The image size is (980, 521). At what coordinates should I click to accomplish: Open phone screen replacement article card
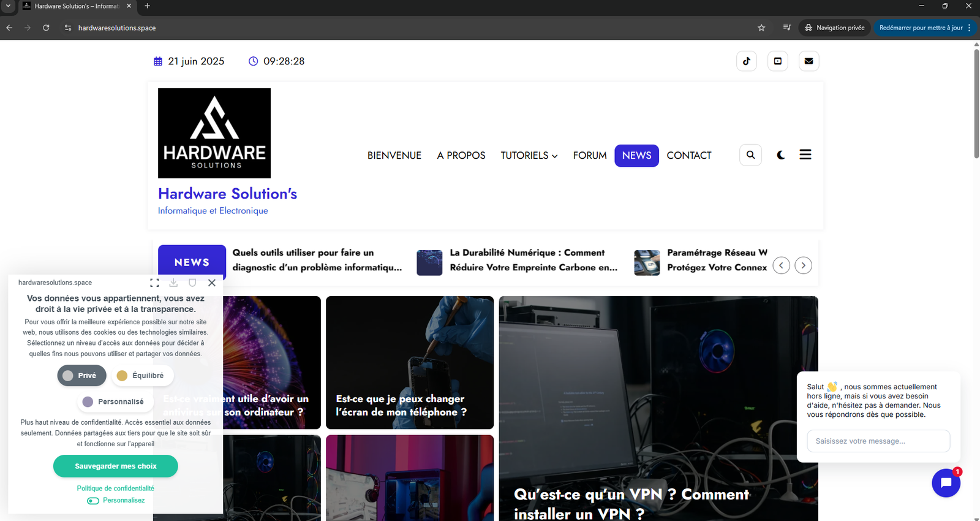(410, 363)
